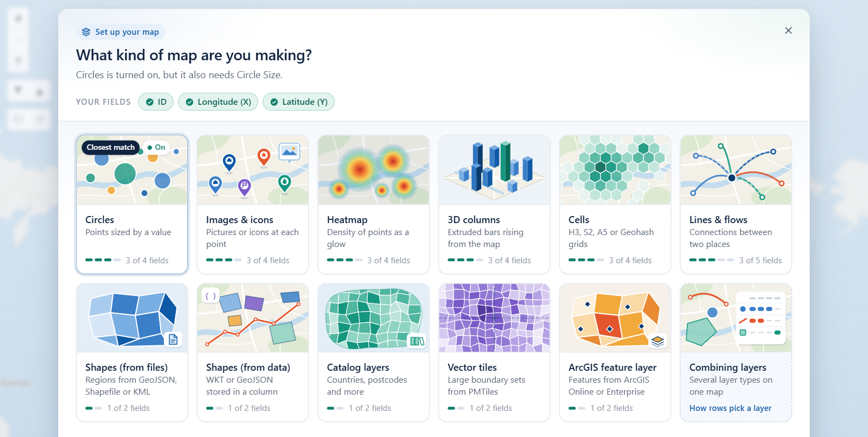Image resolution: width=868 pixels, height=437 pixels.
Task: Click the Longitude (X) field chip
Action: click(218, 102)
